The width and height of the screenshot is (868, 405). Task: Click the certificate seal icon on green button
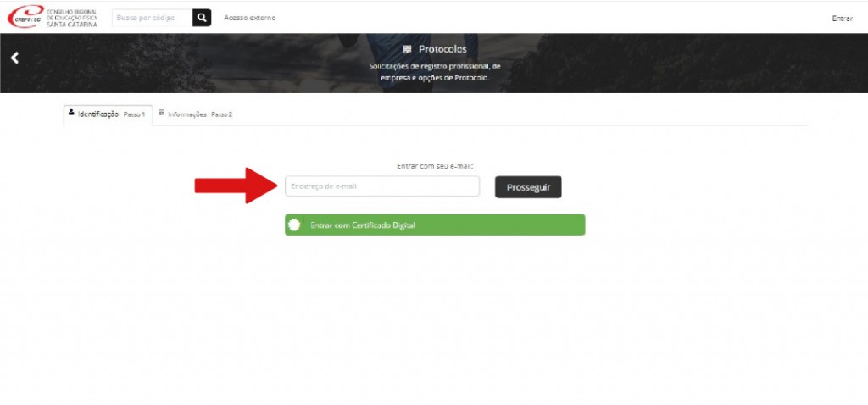(295, 225)
